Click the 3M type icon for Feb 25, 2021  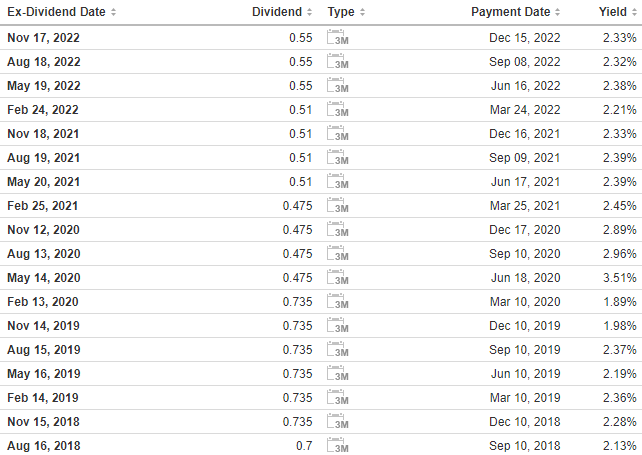(338, 205)
